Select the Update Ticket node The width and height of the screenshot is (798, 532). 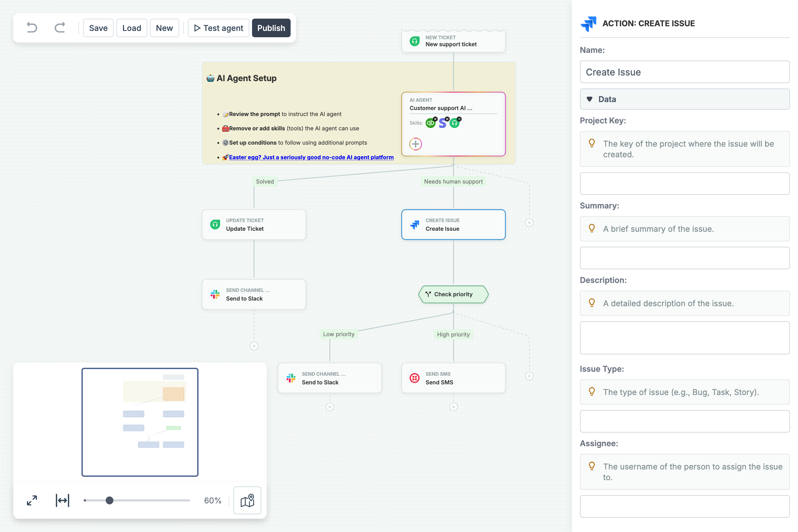pos(254,225)
